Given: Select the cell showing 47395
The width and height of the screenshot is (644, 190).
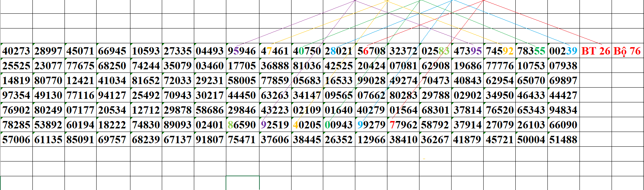Looking at the screenshot, I should click(x=467, y=51).
